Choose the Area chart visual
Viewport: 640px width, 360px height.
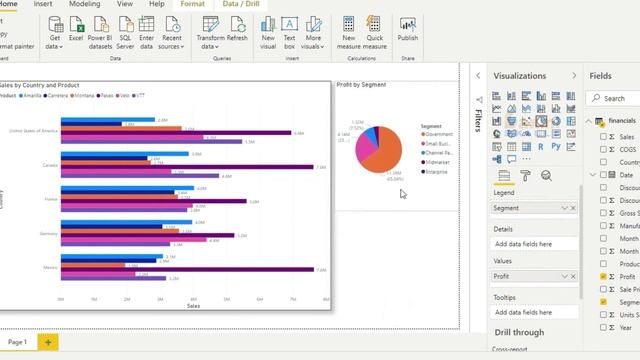tap(511, 109)
